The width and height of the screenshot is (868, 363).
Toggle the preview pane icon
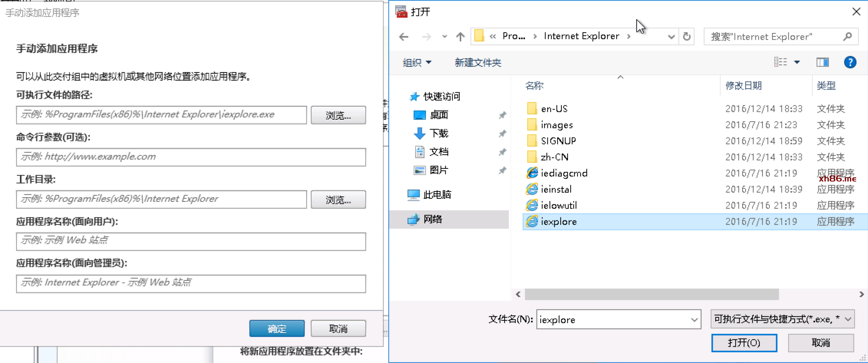tap(822, 62)
